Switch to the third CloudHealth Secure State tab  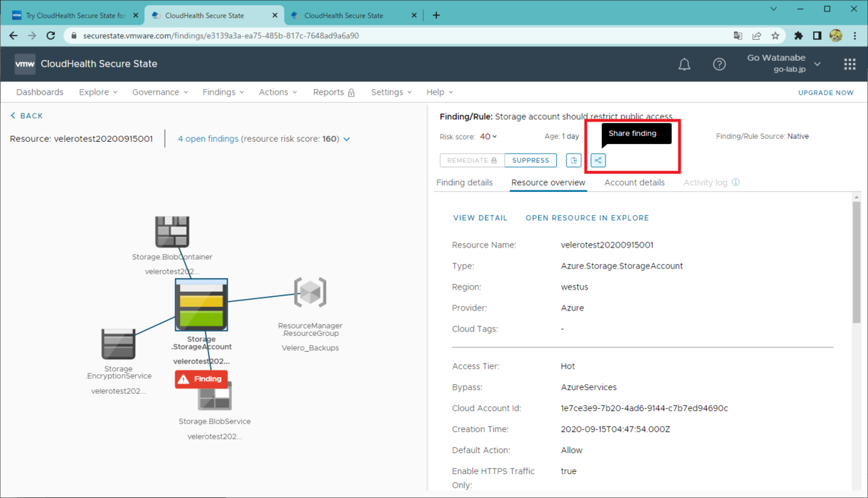tap(352, 15)
